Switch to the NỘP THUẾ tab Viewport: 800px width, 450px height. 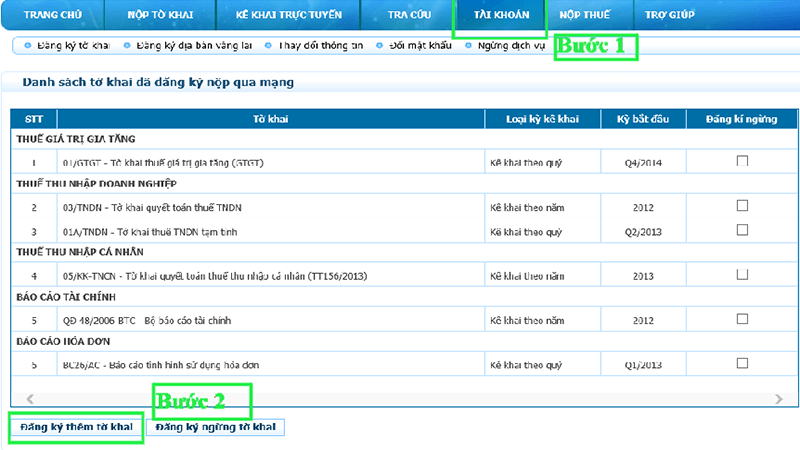tap(586, 16)
